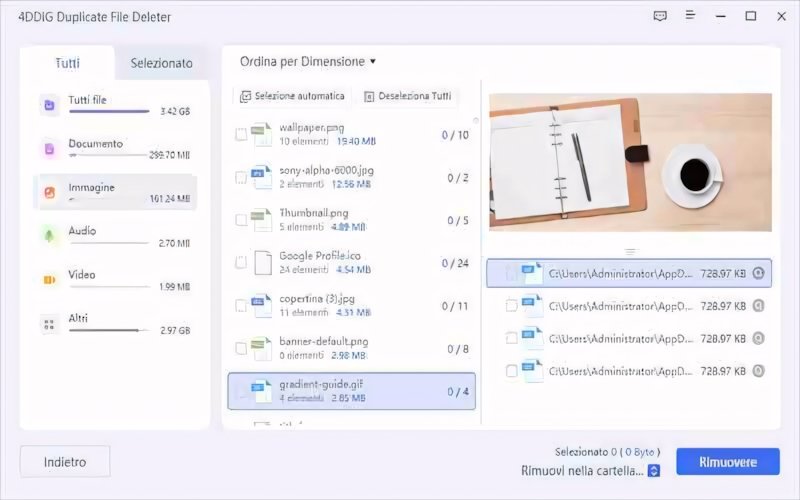Open the Ordina per Dimensione dropdown
Screen dimensions: 800x500
click(x=308, y=62)
